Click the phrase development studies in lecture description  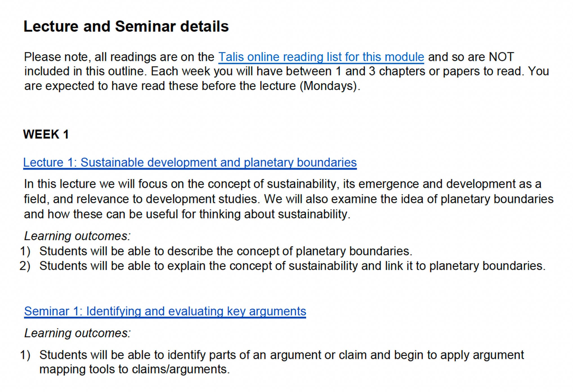[x=202, y=199]
